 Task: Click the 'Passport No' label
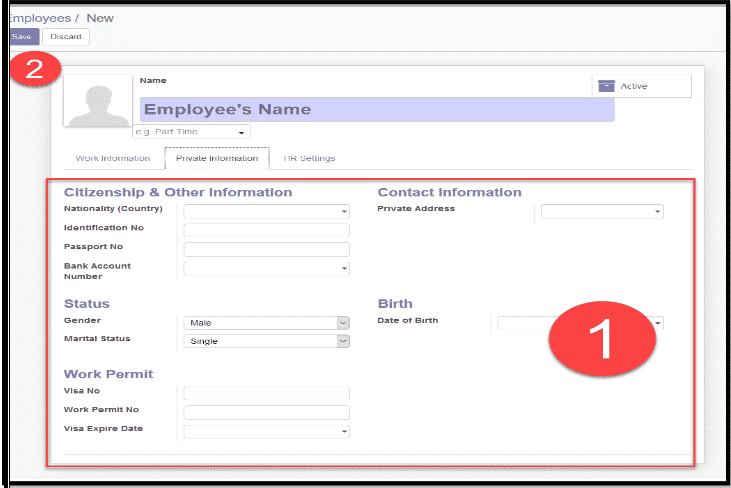[x=93, y=247]
